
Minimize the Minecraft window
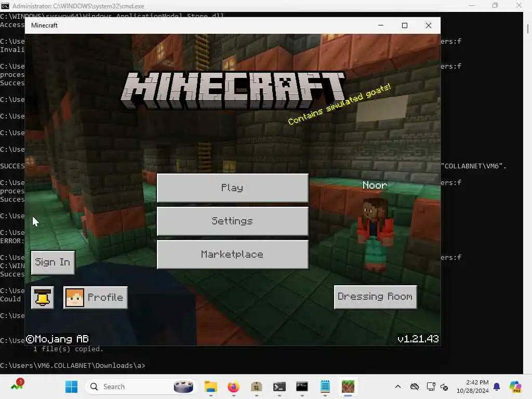coord(381,25)
